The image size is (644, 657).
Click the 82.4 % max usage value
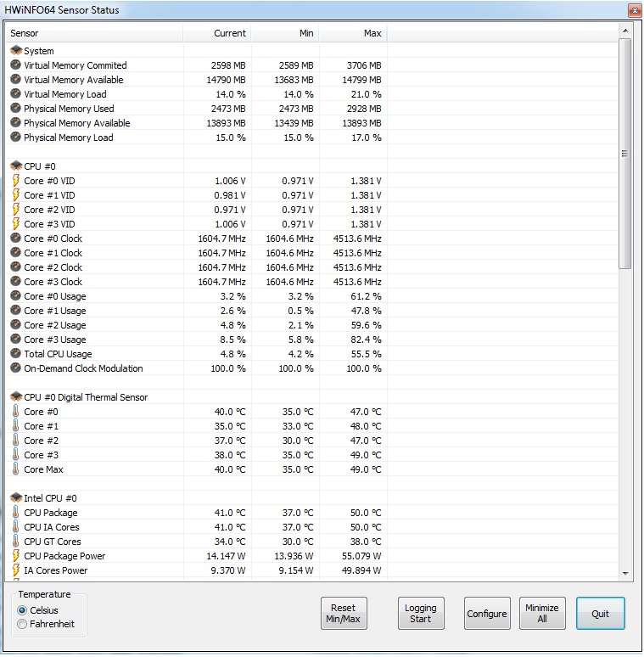click(x=366, y=340)
